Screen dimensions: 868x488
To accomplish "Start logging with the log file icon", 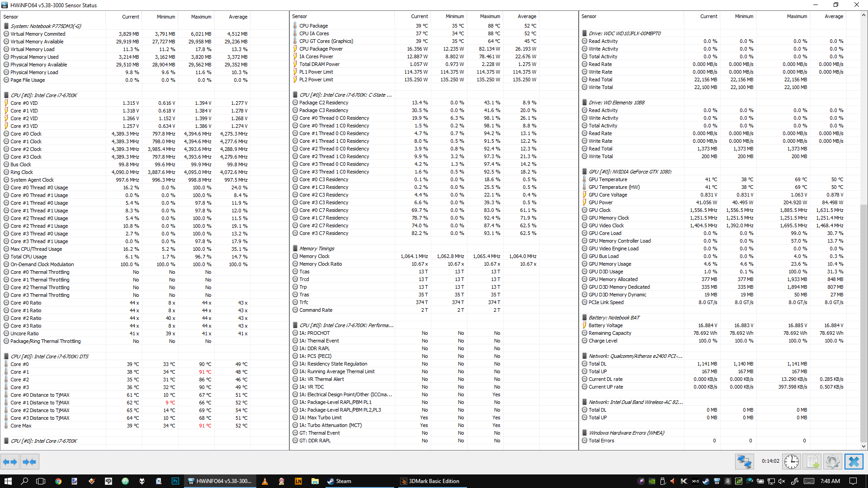I will (x=812, y=462).
